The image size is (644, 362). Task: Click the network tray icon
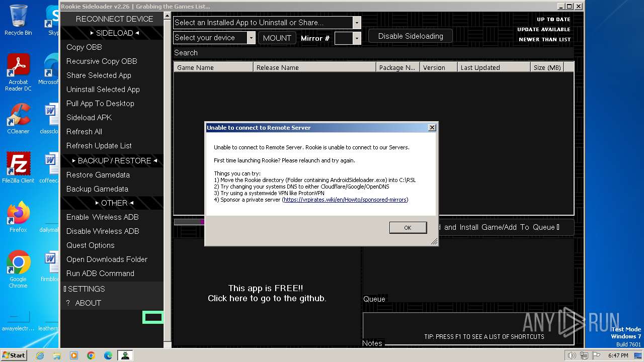coord(584,355)
